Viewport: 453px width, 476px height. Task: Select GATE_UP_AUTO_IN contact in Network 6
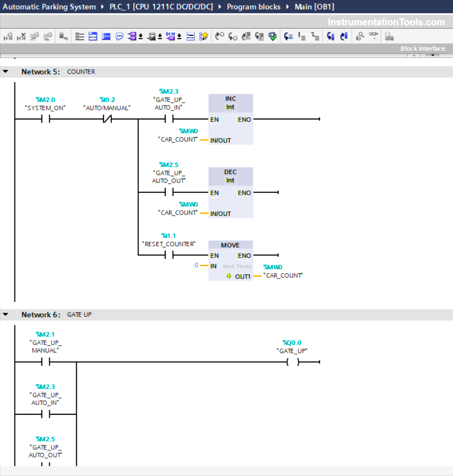coord(45,414)
